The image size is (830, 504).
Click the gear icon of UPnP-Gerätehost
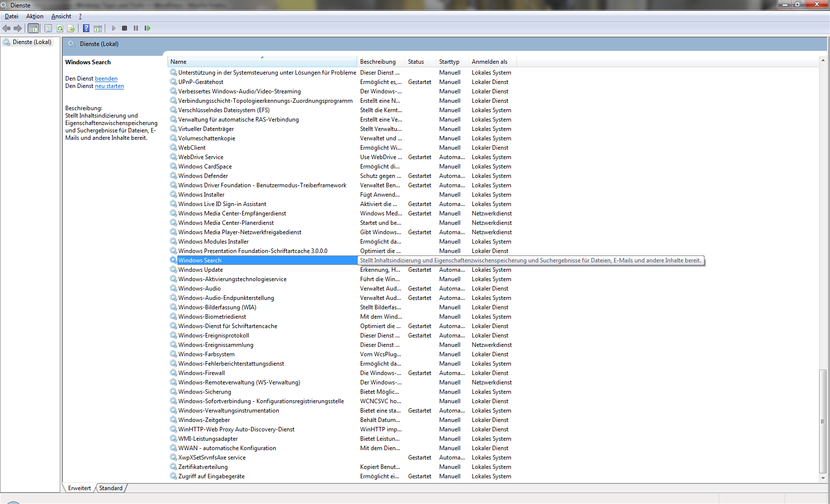pos(173,82)
